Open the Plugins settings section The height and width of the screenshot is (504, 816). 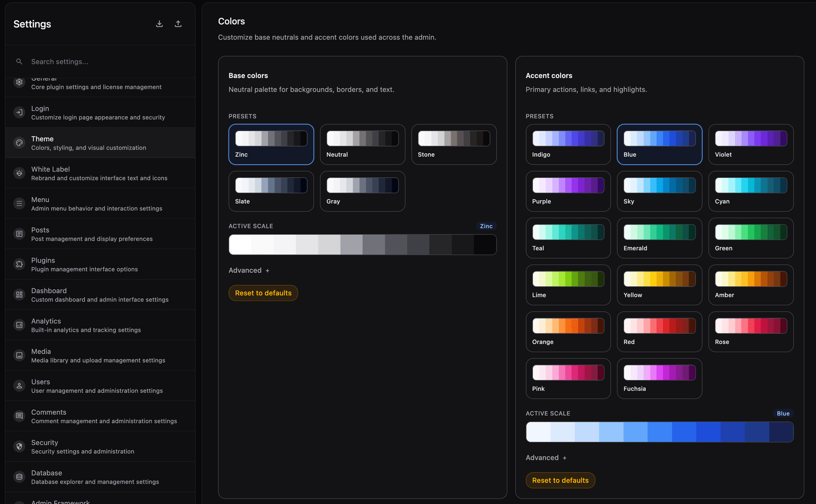tap(100, 264)
